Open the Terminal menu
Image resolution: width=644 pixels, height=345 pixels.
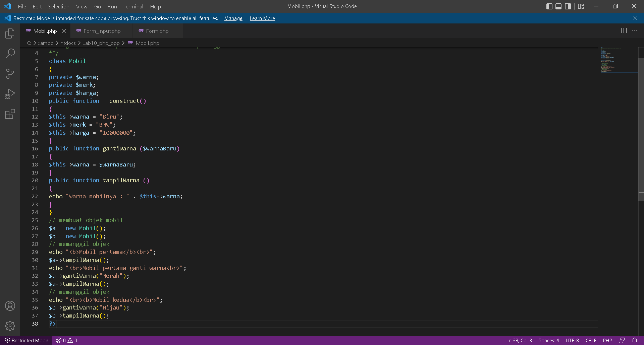click(133, 6)
